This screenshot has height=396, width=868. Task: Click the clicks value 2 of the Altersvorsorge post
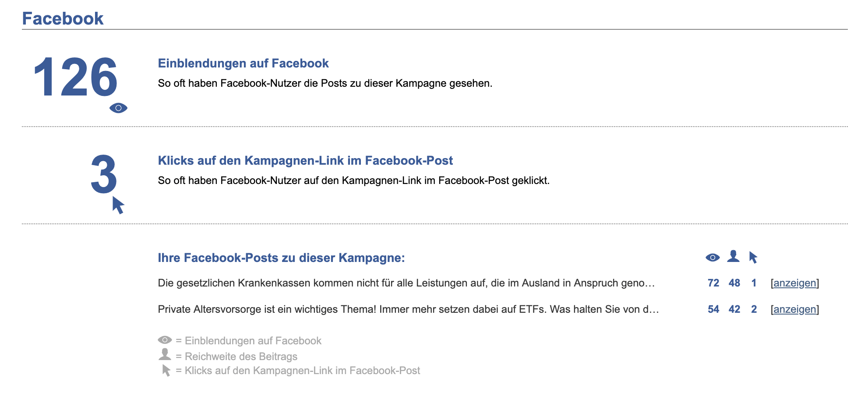pos(754,309)
